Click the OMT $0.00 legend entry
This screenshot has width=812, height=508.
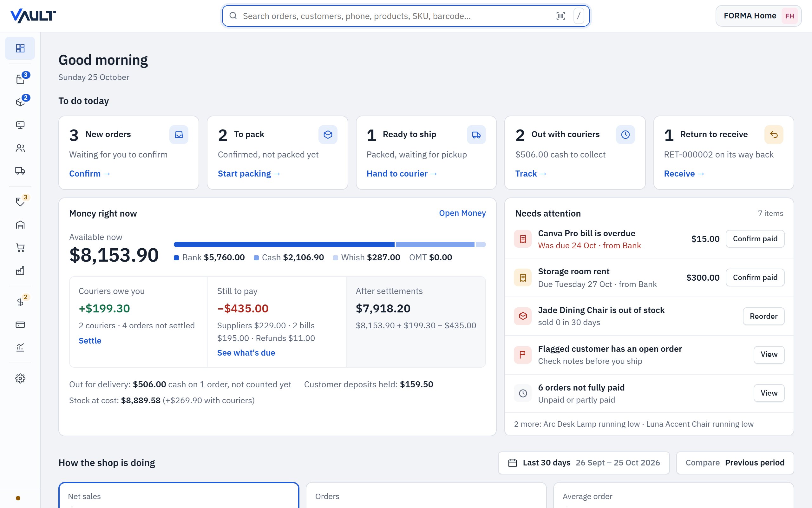pos(430,258)
